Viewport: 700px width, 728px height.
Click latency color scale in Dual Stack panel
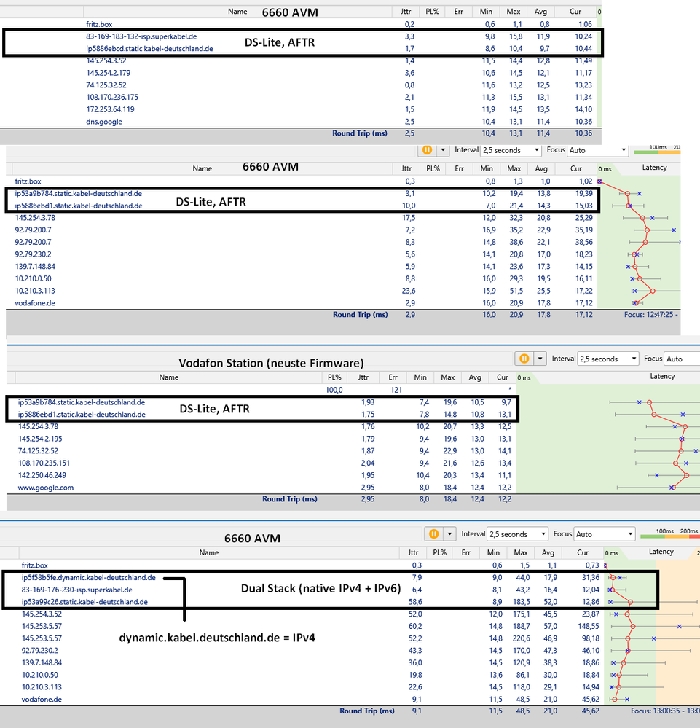pyautogui.click(x=670, y=536)
